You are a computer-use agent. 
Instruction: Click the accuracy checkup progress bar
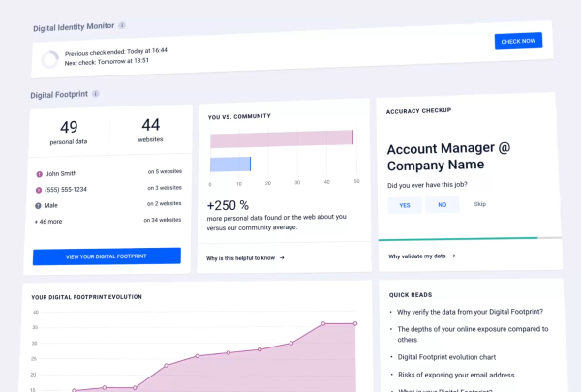470,239
